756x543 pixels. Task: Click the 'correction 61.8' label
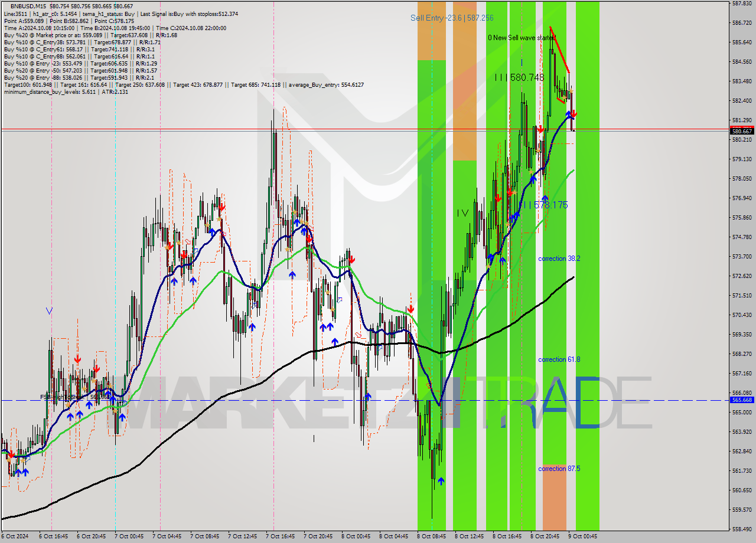pos(559,359)
